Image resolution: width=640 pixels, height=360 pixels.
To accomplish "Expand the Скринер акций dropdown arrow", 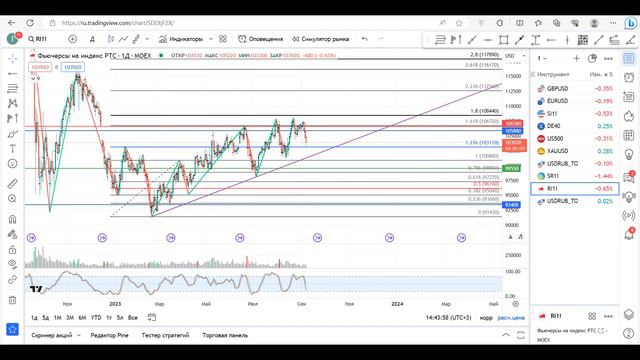I will tap(79, 335).
